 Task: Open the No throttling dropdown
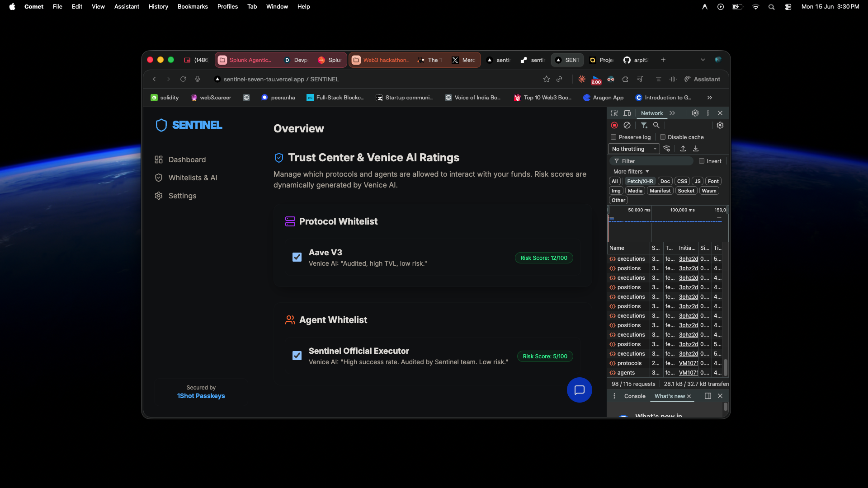tap(634, 149)
